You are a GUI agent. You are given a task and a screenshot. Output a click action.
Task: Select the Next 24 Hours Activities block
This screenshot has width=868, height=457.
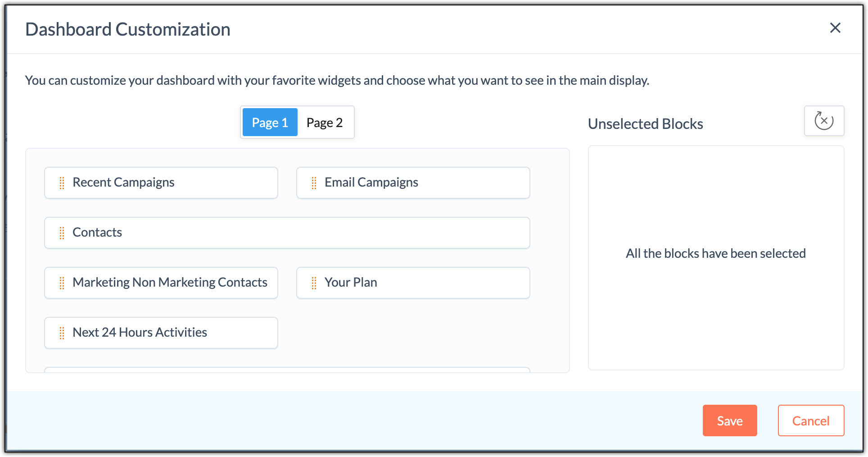[x=171, y=333]
